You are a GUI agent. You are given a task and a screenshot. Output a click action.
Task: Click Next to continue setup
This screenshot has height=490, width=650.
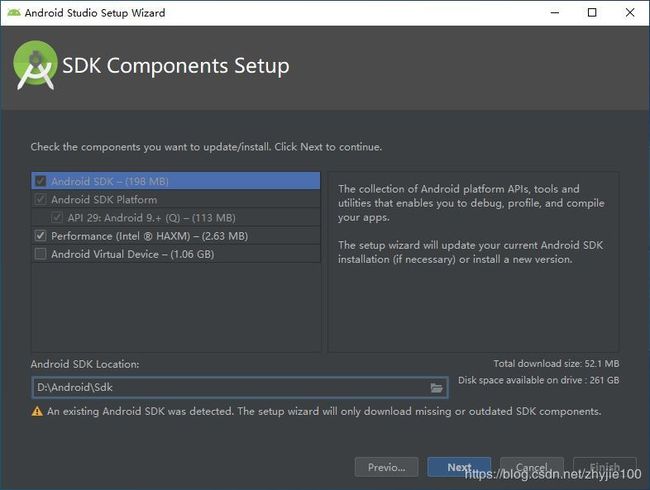459,467
